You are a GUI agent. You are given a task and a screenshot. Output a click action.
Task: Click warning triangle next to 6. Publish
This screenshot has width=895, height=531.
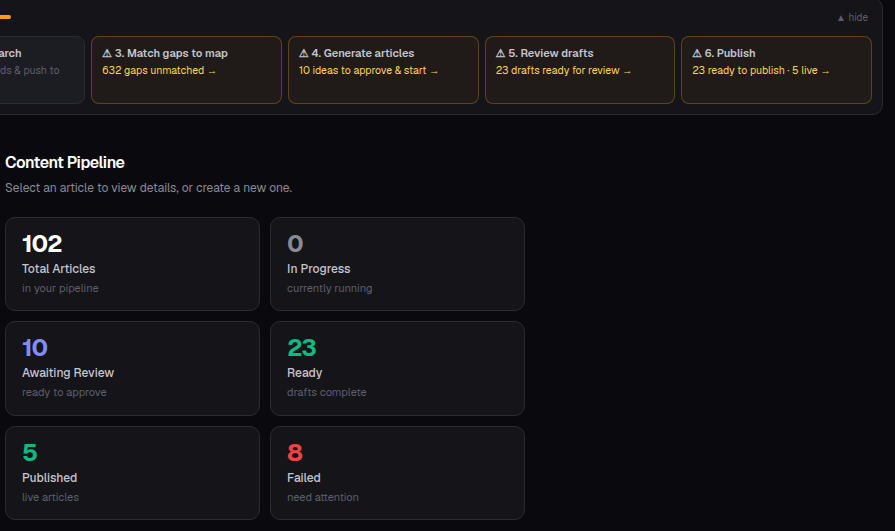tap(697, 53)
